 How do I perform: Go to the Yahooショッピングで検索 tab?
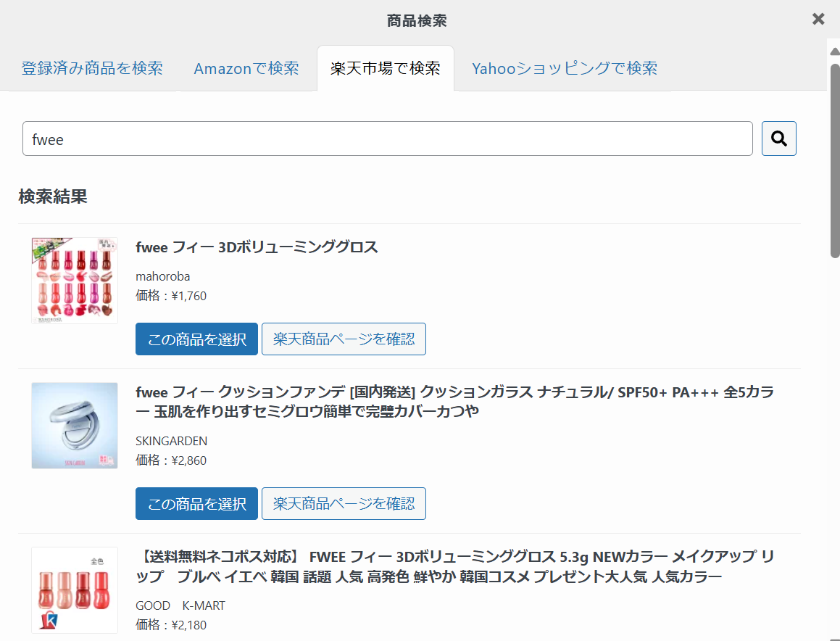click(565, 68)
